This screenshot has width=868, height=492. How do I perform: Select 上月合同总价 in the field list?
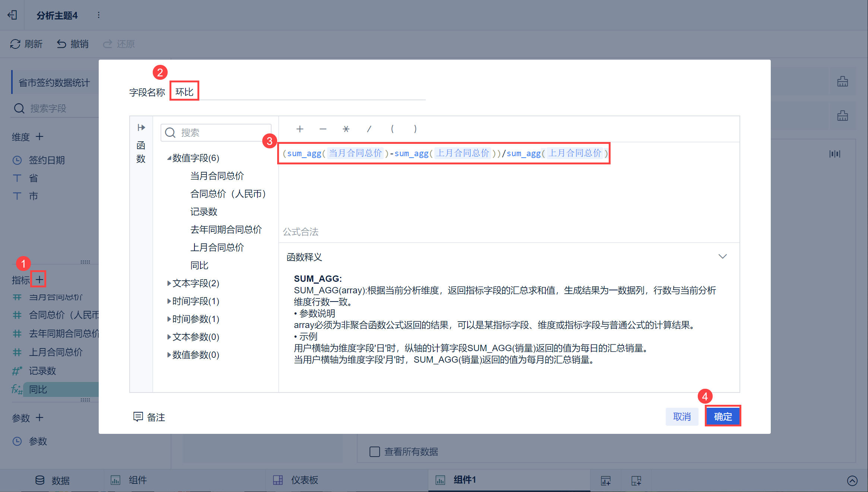coord(217,247)
